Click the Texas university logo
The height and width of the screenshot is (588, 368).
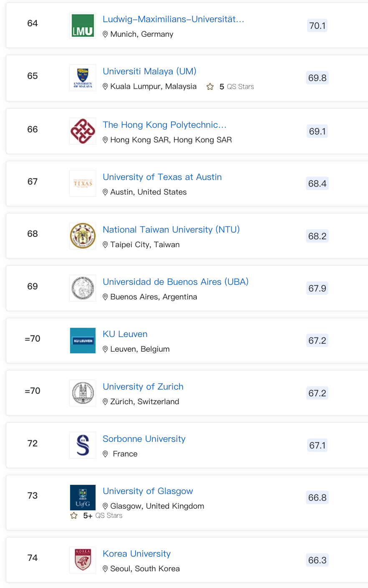(83, 183)
